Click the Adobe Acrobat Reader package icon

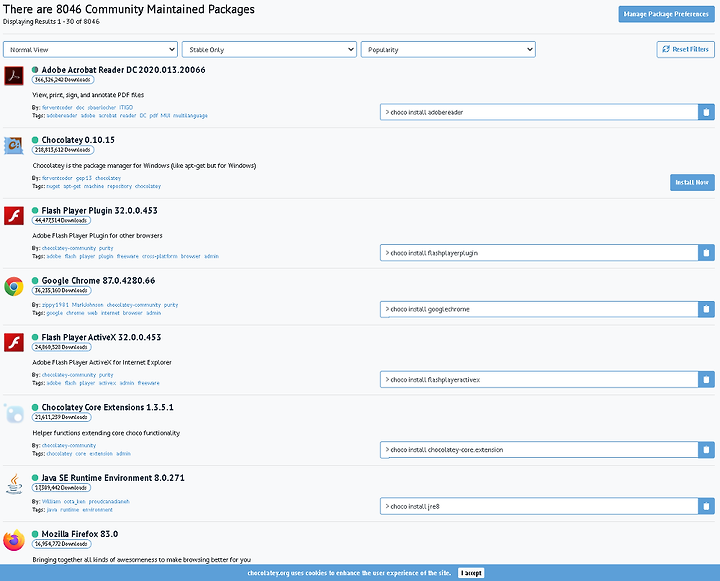click(14, 76)
